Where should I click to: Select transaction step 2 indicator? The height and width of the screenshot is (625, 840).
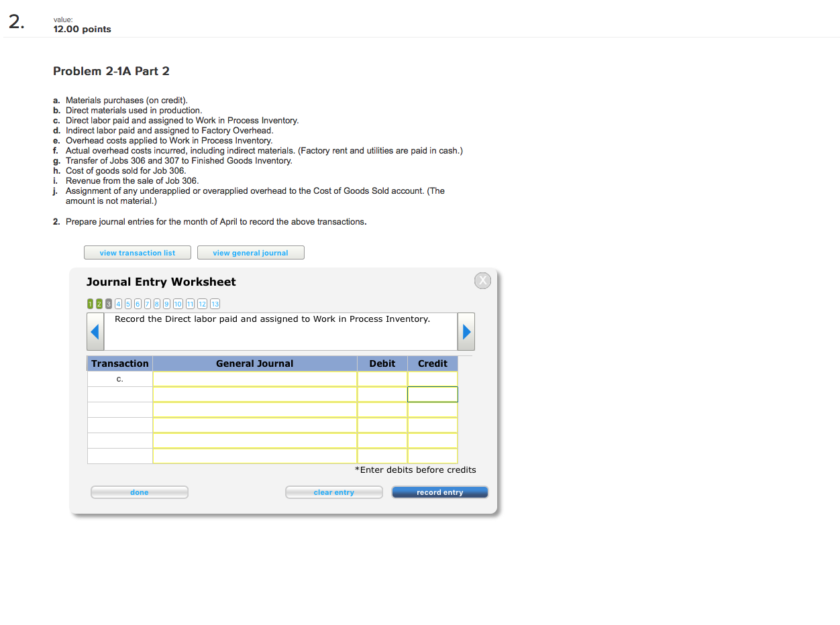[99, 304]
